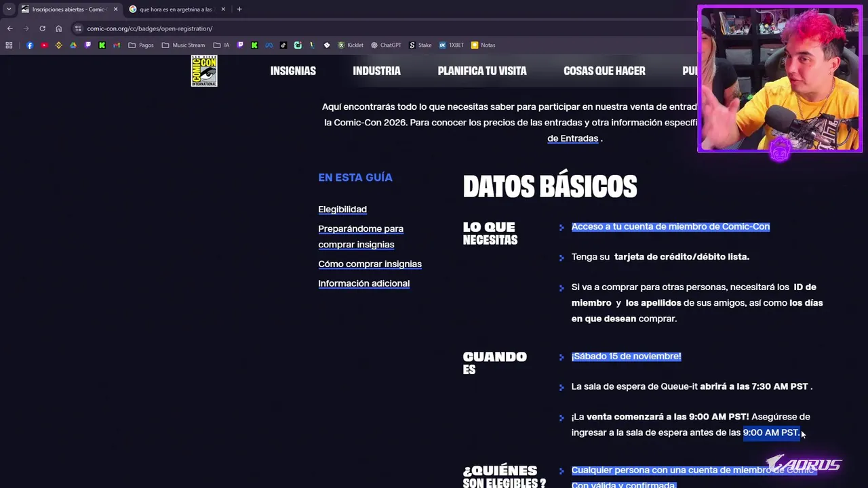Screen dimensions: 868x488
Task: Click 'Acceso a tu cuenta de miembro' text
Action: (671, 226)
